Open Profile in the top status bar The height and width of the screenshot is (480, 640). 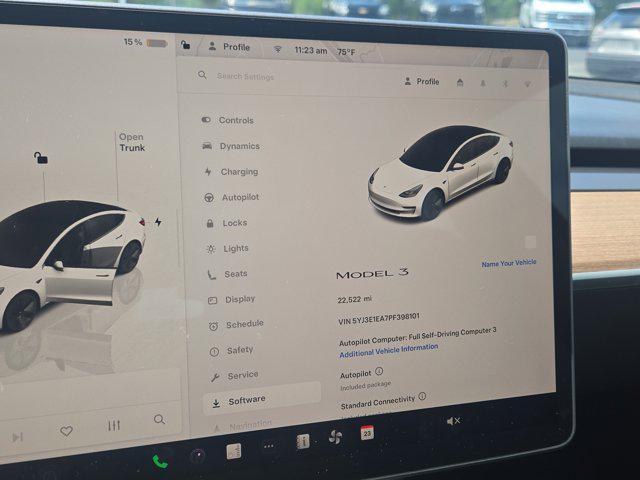pos(229,47)
